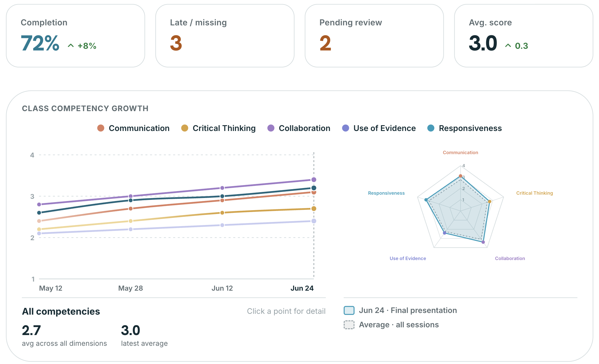Click the +8% completion trend arrow
The width and height of the screenshot is (599, 364).
tap(71, 45)
